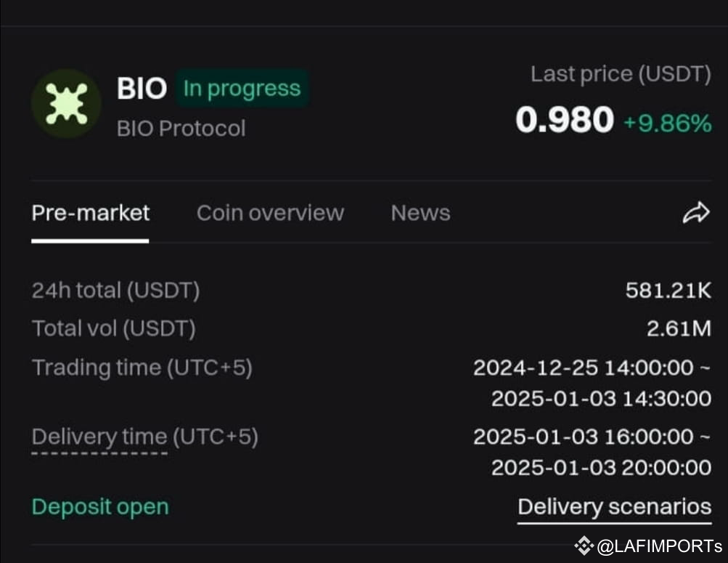Viewport: 728px width, 563px height.
Task: Select the Pre-market tab
Action: tap(90, 212)
